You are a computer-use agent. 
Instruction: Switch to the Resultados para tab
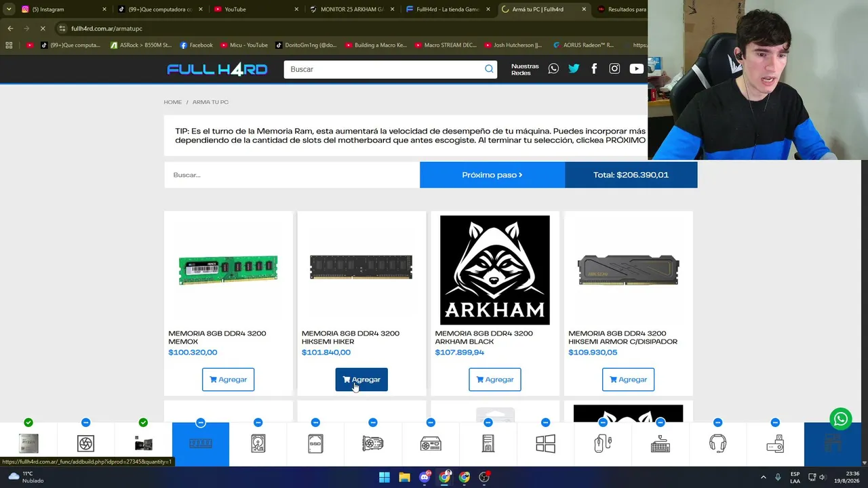[x=620, y=9]
